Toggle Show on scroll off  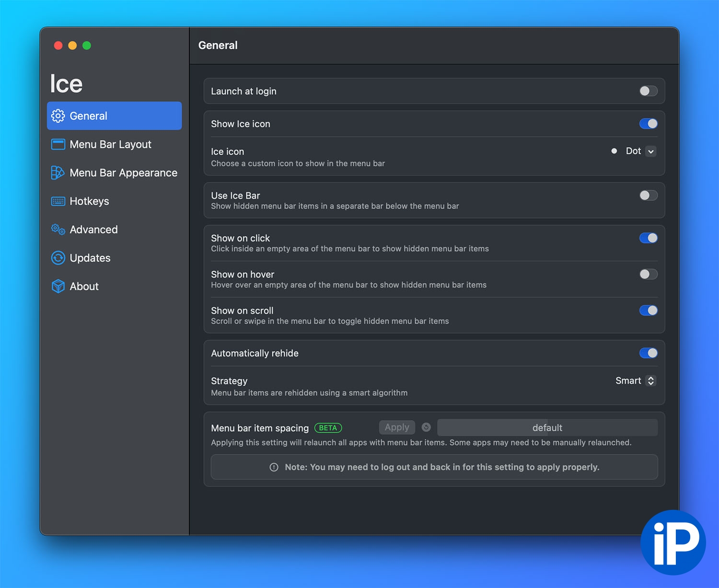click(649, 311)
